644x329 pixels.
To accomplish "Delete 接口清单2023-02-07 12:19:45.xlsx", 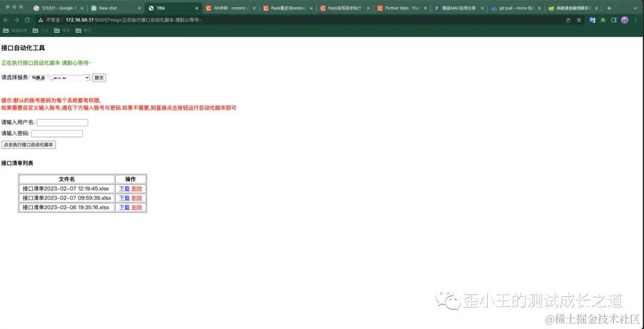I will coord(137,188).
